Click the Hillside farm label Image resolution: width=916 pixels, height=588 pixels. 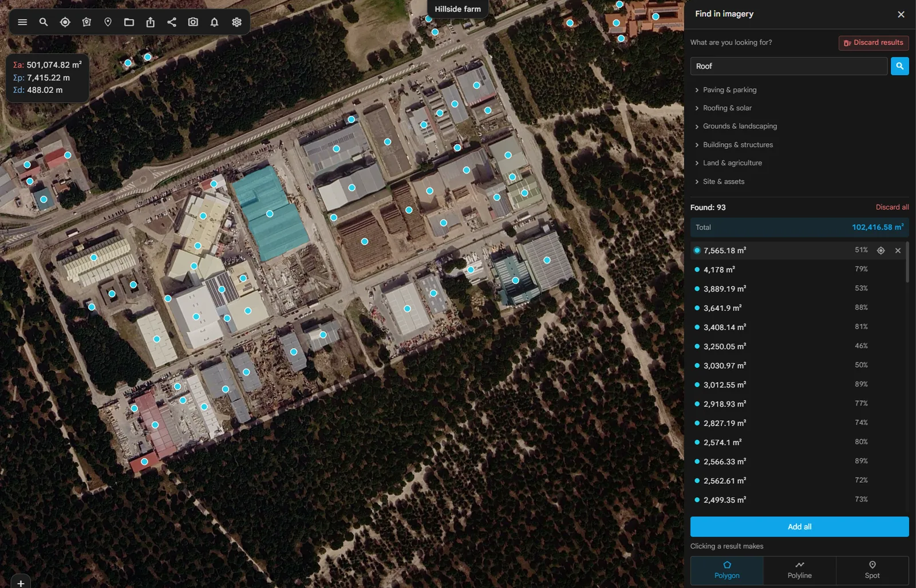457,9
